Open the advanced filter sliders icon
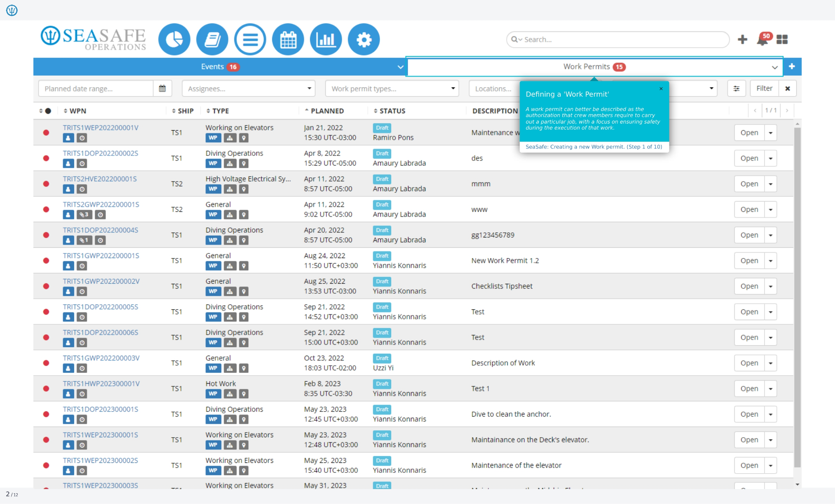 (x=737, y=89)
